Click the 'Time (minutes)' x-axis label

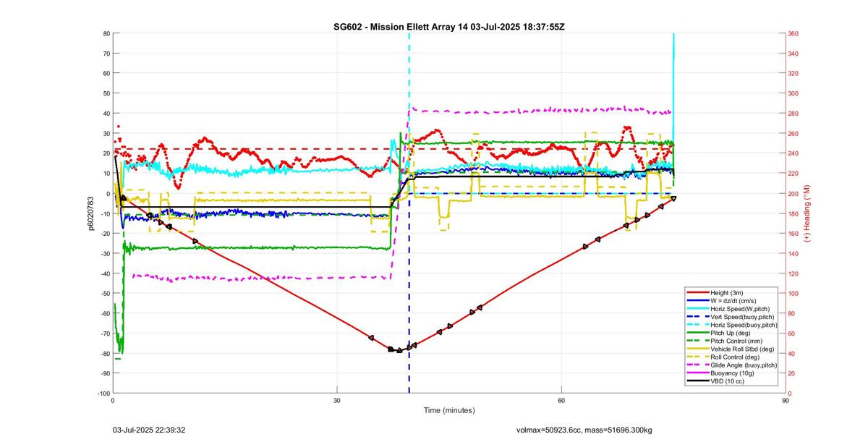point(449,410)
